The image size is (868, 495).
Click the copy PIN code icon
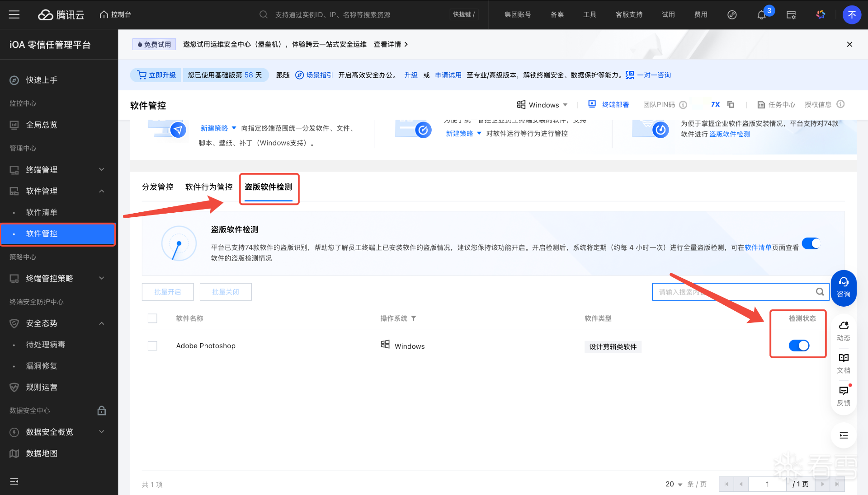[731, 104]
